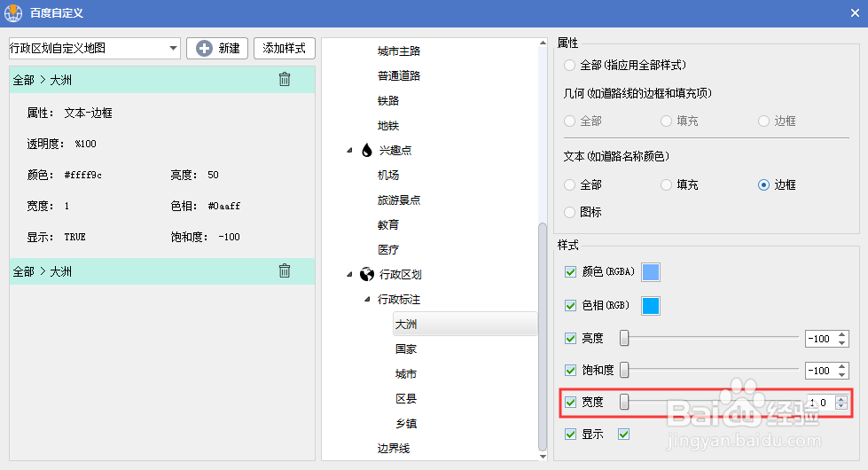Select 全部 radio under 几何

(569, 121)
